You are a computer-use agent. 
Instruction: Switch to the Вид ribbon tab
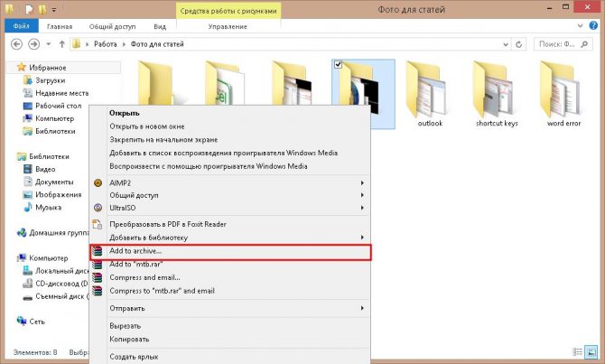pyautogui.click(x=160, y=26)
